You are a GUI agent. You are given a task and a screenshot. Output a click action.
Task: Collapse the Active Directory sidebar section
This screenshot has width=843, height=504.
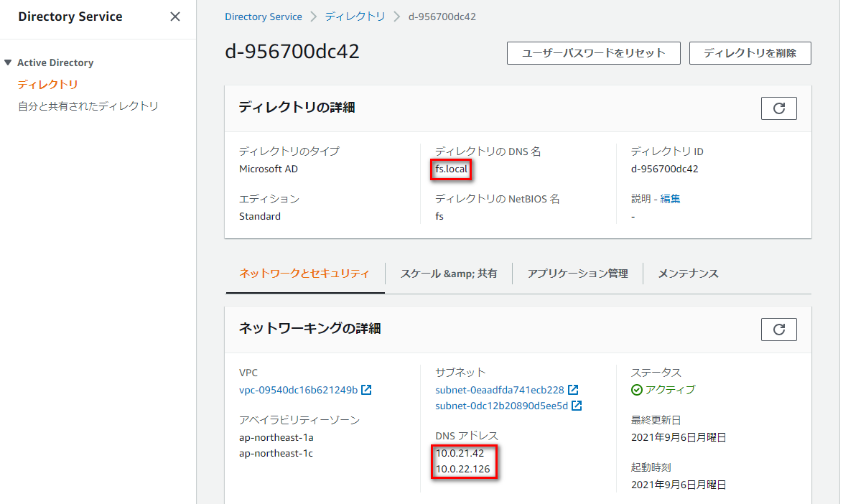(7, 62)
